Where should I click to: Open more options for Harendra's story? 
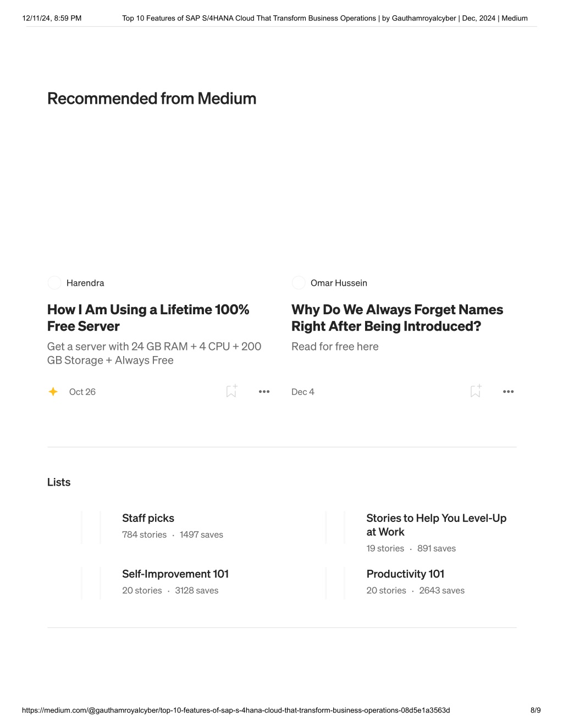(264, 392)
